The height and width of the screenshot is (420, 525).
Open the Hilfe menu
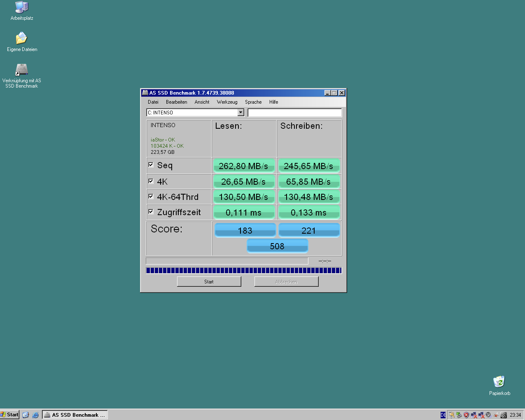pos(273,102)
